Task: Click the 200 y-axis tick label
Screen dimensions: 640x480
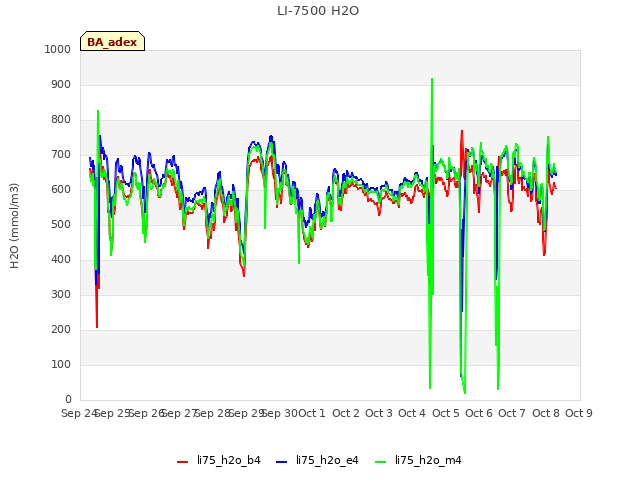Action: click(x=61, y=329)
